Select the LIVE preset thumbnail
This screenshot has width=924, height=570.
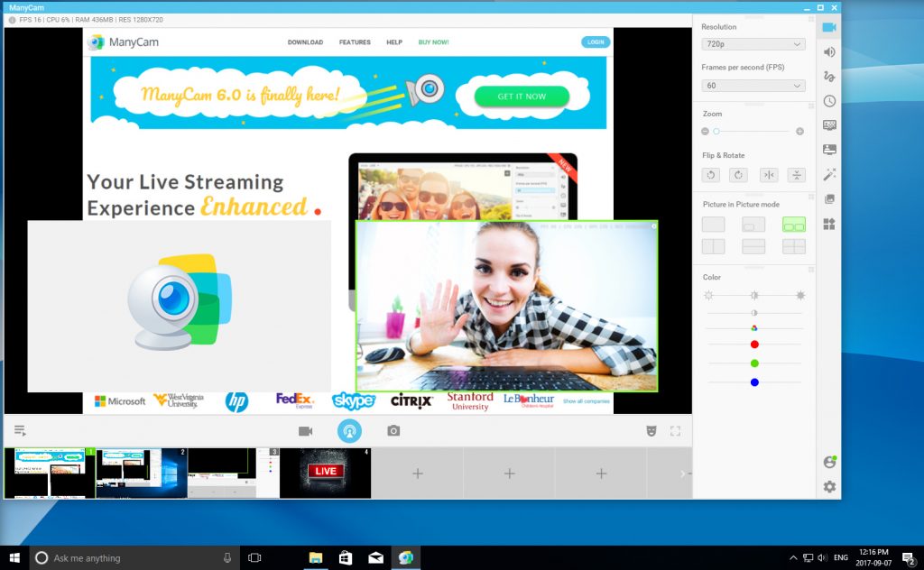[325, 471]
